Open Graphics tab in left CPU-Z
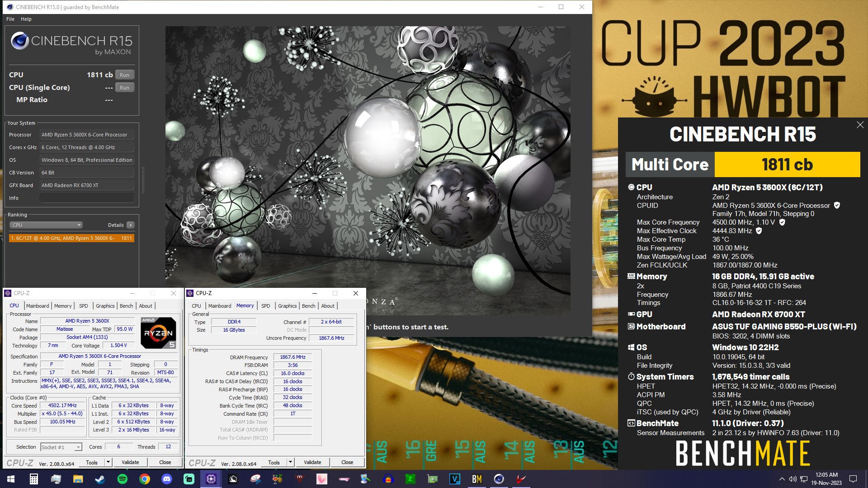Image resolution: width=868 pixels, height=488 pixels. click(x=105, y=306)
